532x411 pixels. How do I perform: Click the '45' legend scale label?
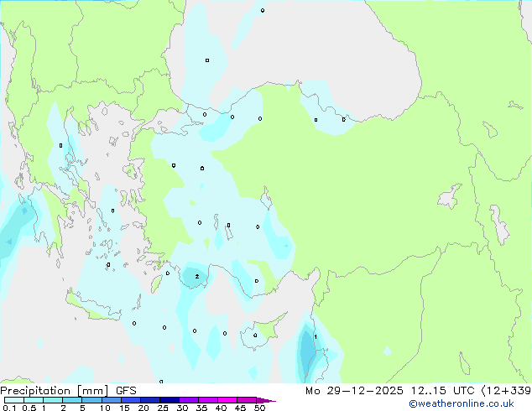pyautogui.click(x=240, y=408)
